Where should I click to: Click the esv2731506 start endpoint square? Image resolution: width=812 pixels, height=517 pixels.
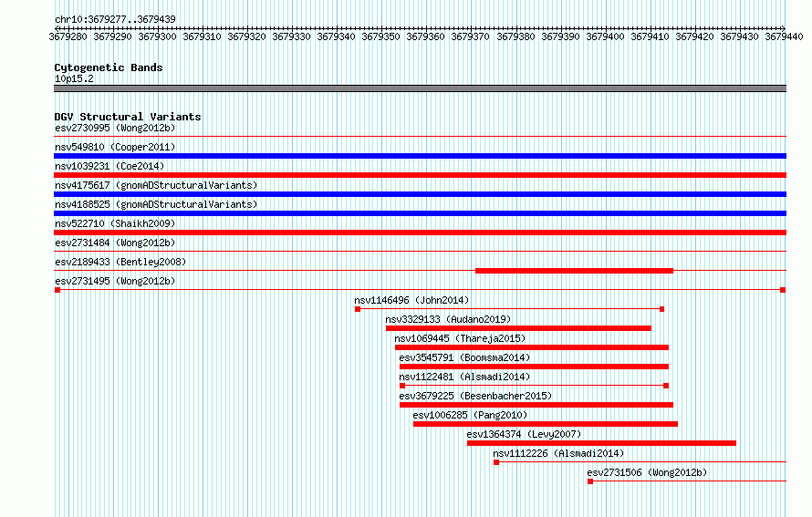(x=590, y=481)
